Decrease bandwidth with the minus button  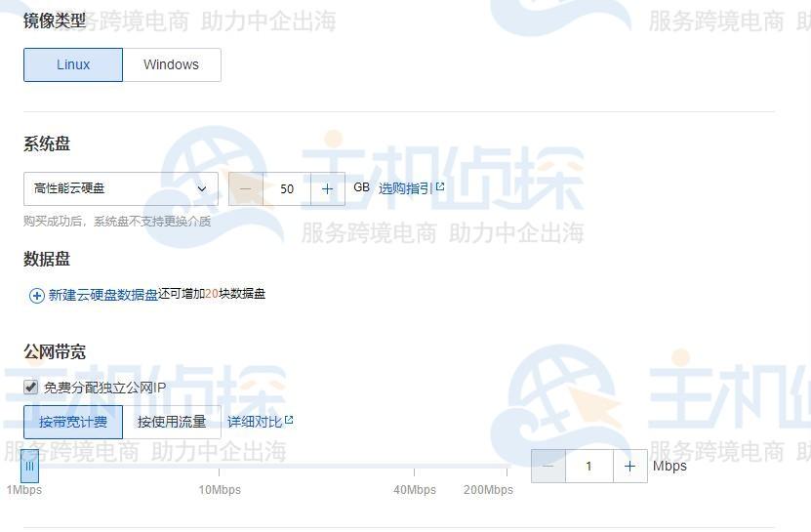[x=548, y=467]
